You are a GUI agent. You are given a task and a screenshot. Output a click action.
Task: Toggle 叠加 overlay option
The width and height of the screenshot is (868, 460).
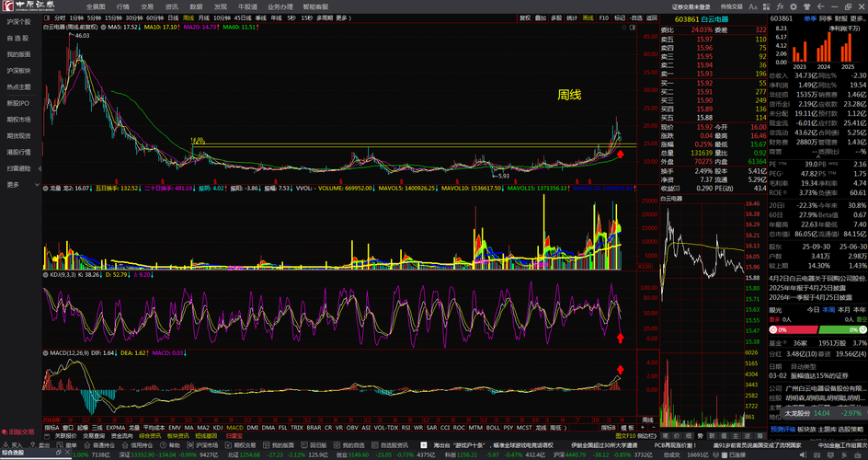point(541,17)
